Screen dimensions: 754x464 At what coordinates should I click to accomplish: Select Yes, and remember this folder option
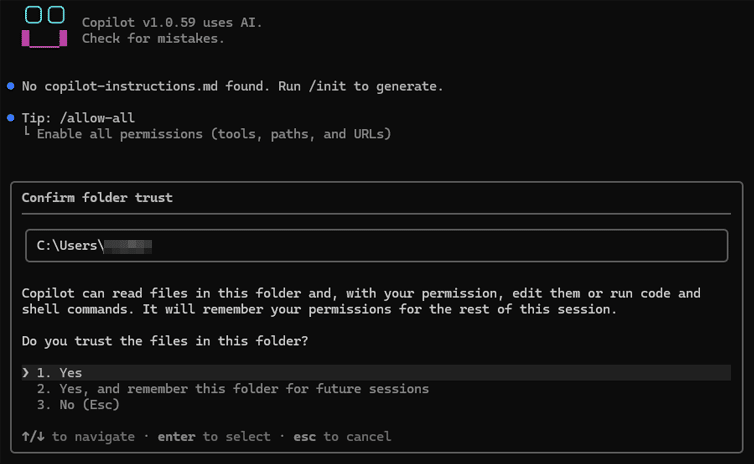(233, 389)
